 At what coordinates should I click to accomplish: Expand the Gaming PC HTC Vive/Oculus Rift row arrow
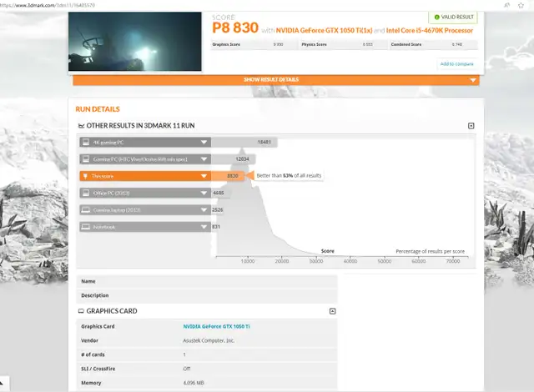pos(204,159)
